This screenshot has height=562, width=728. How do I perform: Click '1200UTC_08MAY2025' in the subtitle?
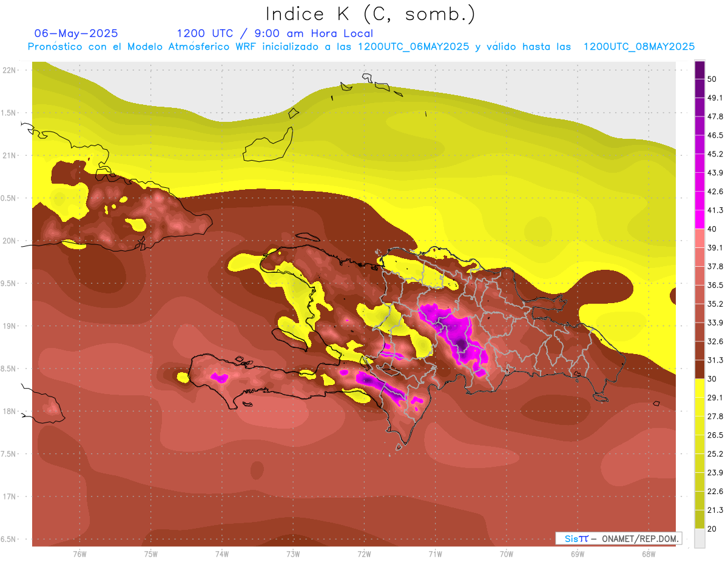tap(639, 47)
